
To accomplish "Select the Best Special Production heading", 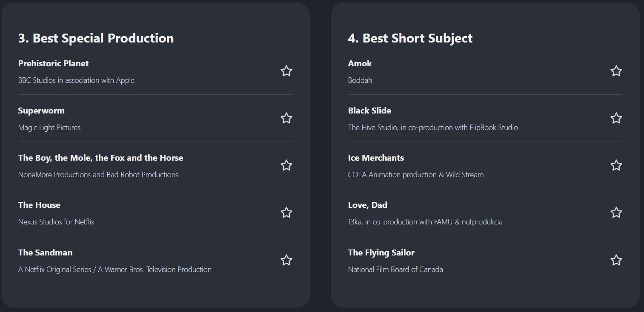I will click(x=96, y=38).
